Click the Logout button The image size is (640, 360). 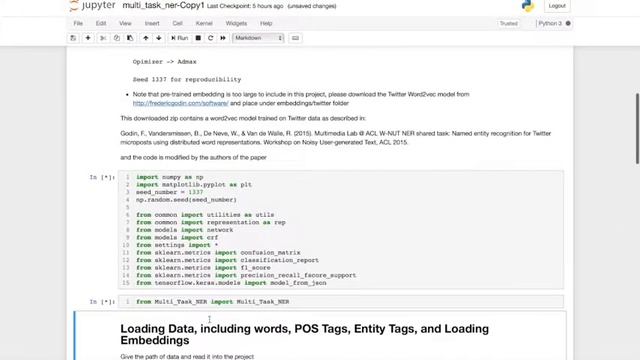click(557, 6)
